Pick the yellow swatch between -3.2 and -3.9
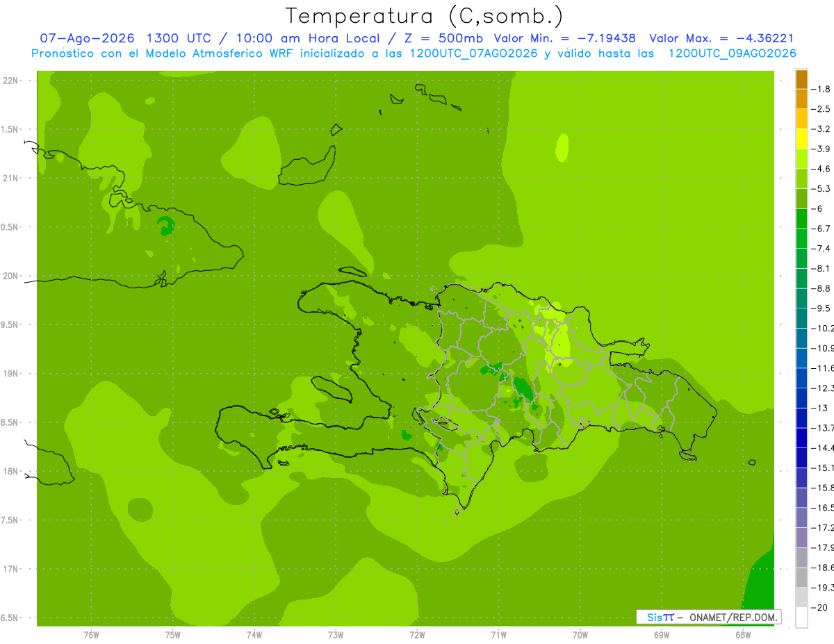Image resolution: width=834 pixels, height=644 pixels. pyautogui.click(x=801, y=139)
